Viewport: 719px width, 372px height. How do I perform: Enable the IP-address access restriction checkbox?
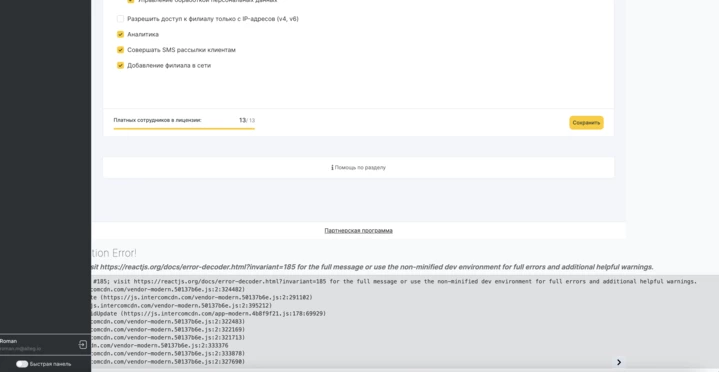tap(120, 19)
